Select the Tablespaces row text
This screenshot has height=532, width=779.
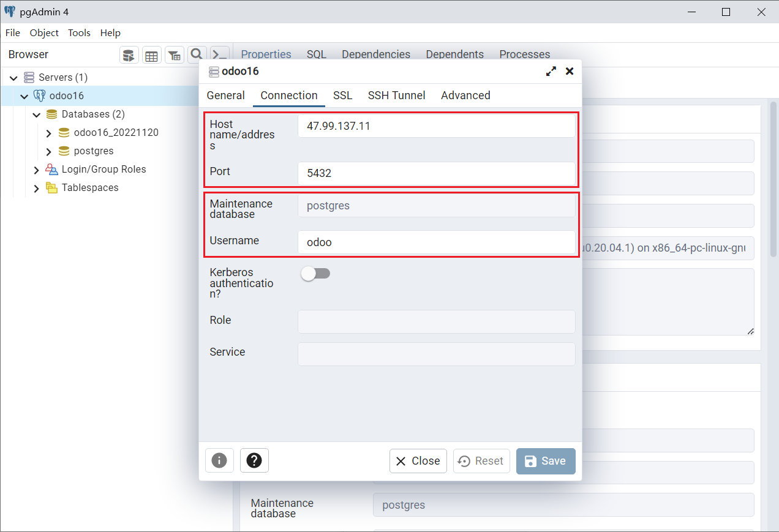tap(90, 188)
